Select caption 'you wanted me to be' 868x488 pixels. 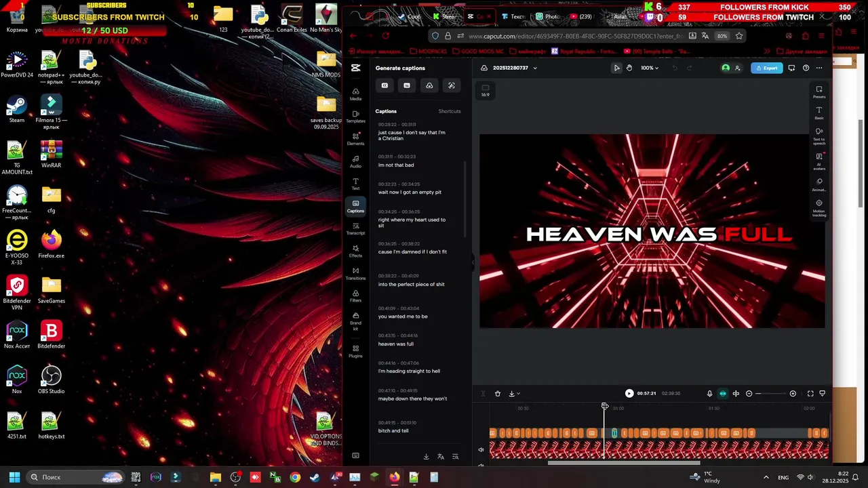click(403, 317)
